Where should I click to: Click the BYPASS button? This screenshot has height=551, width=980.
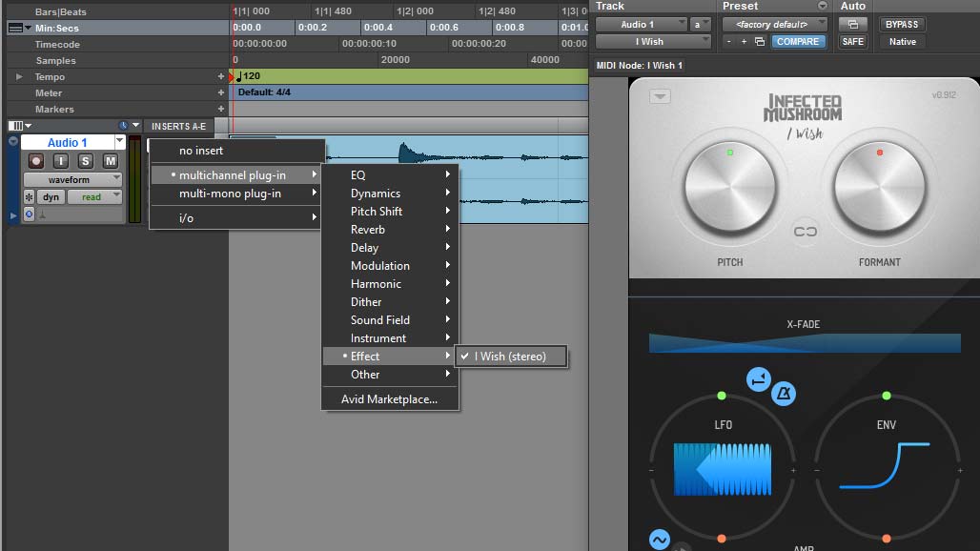pos(902,24)
